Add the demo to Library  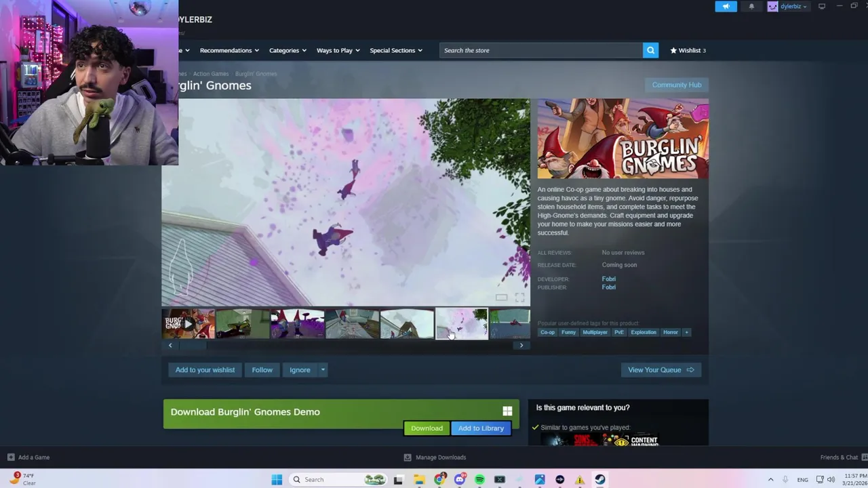(481, 428)
